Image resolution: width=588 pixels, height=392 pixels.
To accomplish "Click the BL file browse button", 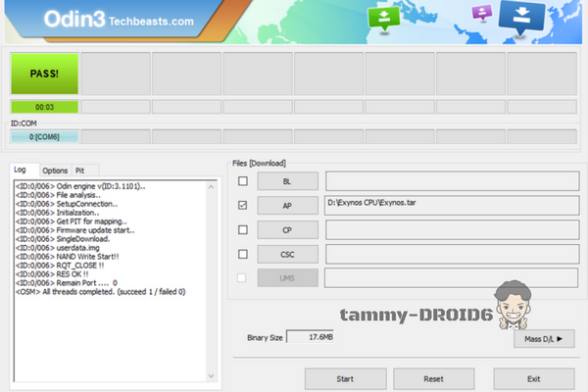I will pos(287,181).
